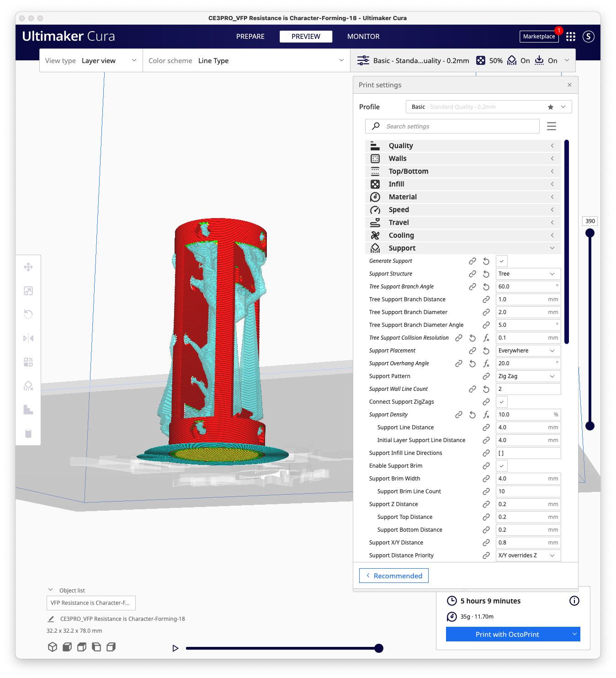This screenshot has width=616, height=678.
Task: Switch to front view cube icon
Action: tap(67, 647)
